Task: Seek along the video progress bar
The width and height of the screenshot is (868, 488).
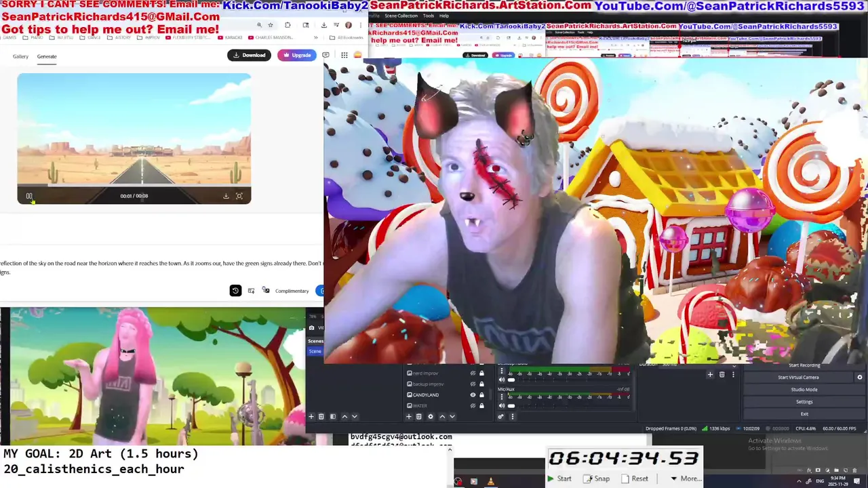Action: pyautogui.click(x=134, y=185)
